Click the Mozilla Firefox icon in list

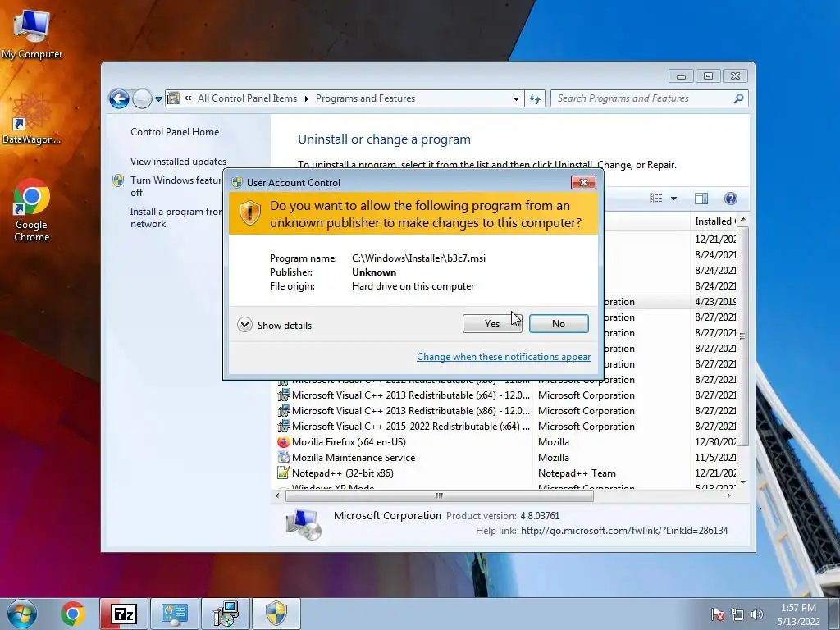pos(283,442)
